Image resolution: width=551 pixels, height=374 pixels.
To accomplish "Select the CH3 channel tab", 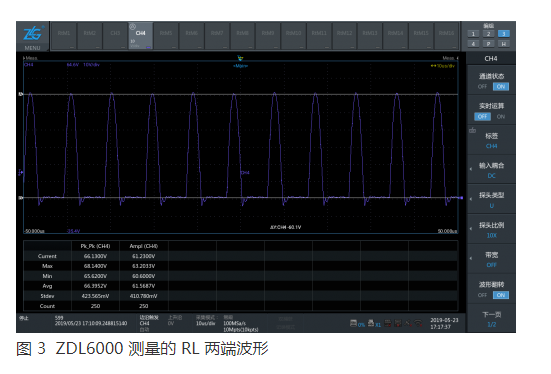I will pos(115,36).
